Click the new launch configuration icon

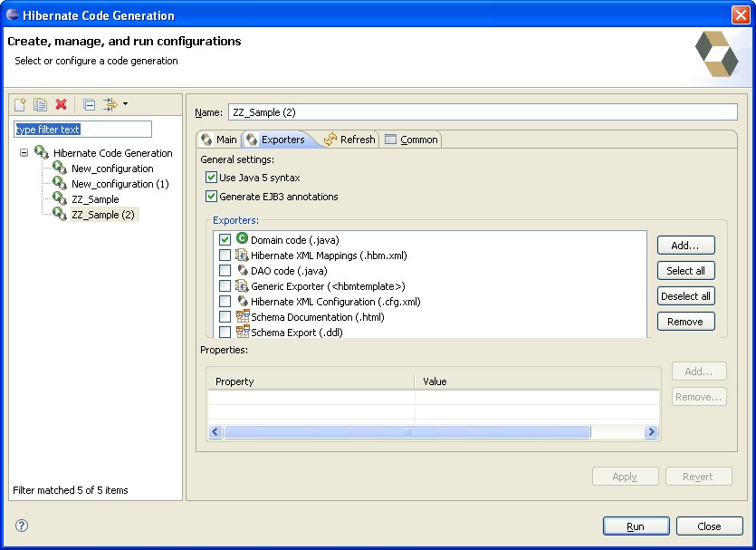pos(20,105)
